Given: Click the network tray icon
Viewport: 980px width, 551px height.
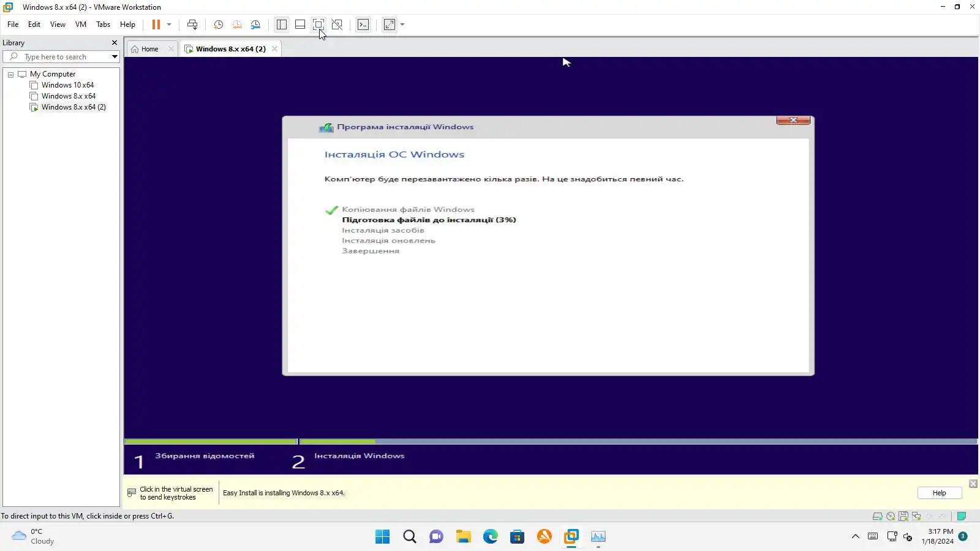Looking at the screenshot, I should 892,537.
